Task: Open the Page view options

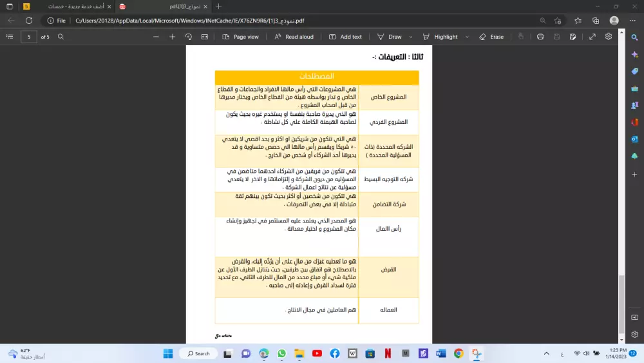Action: [240, 37]
